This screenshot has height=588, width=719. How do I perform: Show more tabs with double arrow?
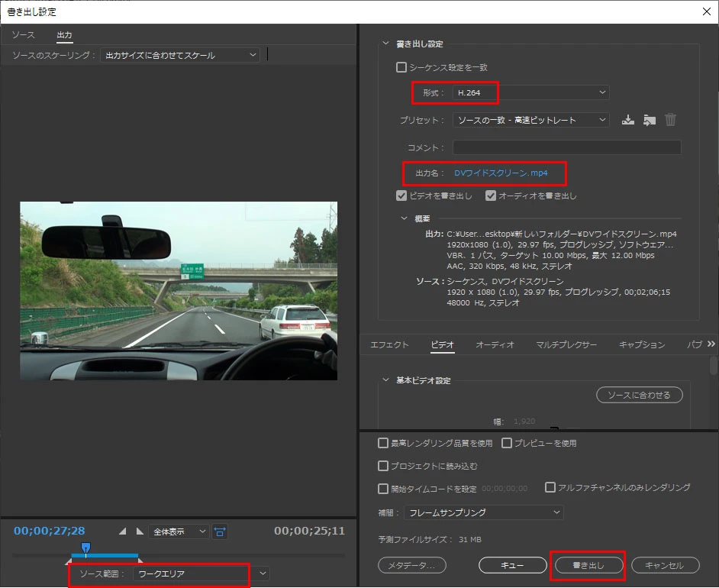click(711, 344)
